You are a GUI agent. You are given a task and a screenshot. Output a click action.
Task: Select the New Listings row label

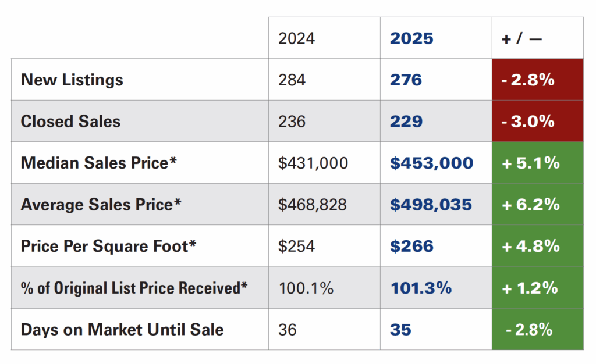(x=72, y=80)
